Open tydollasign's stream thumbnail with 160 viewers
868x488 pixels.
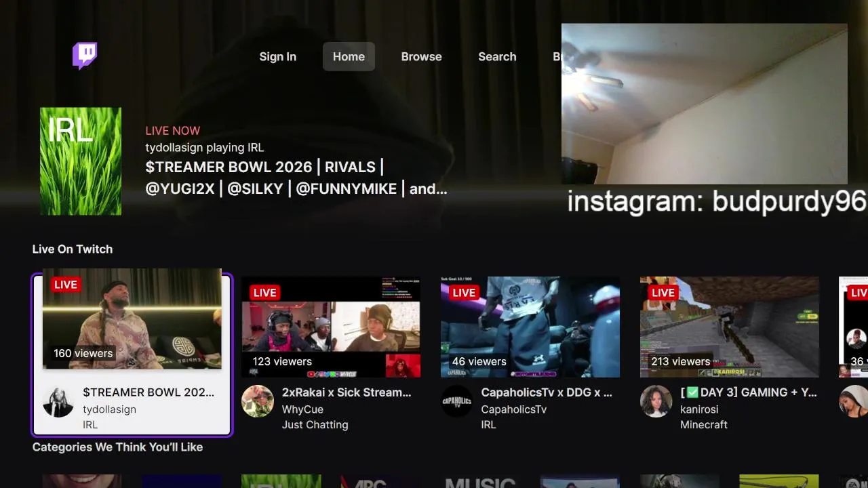coord(132,319)
